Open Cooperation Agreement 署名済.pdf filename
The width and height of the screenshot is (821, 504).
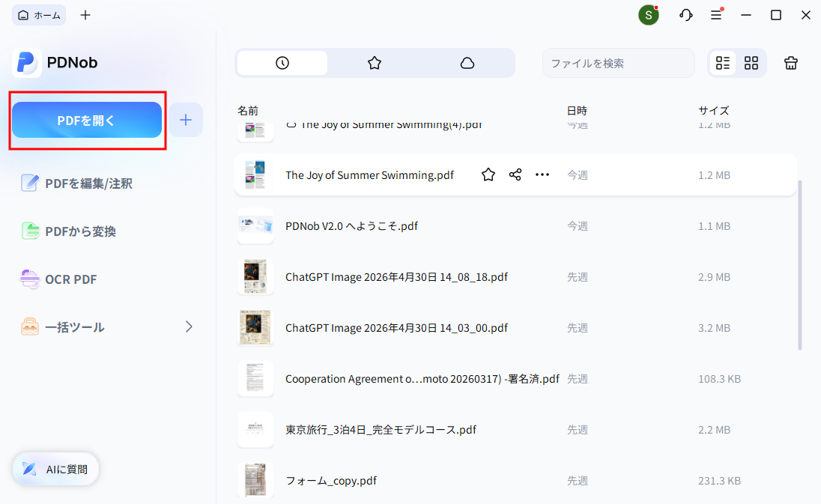point(422,378)
